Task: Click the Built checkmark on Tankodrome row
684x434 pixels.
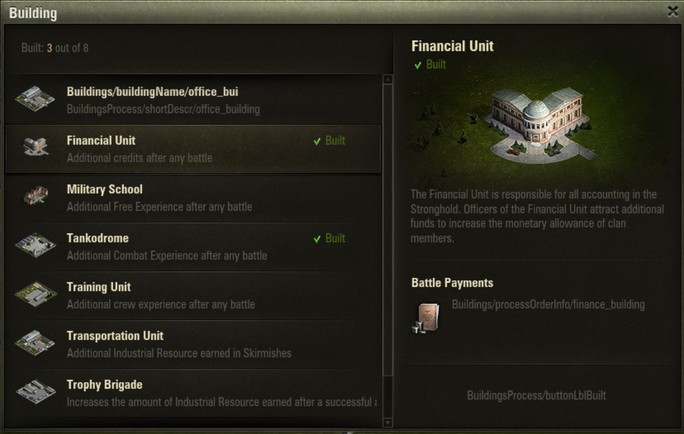Action: tap(329, 239)
